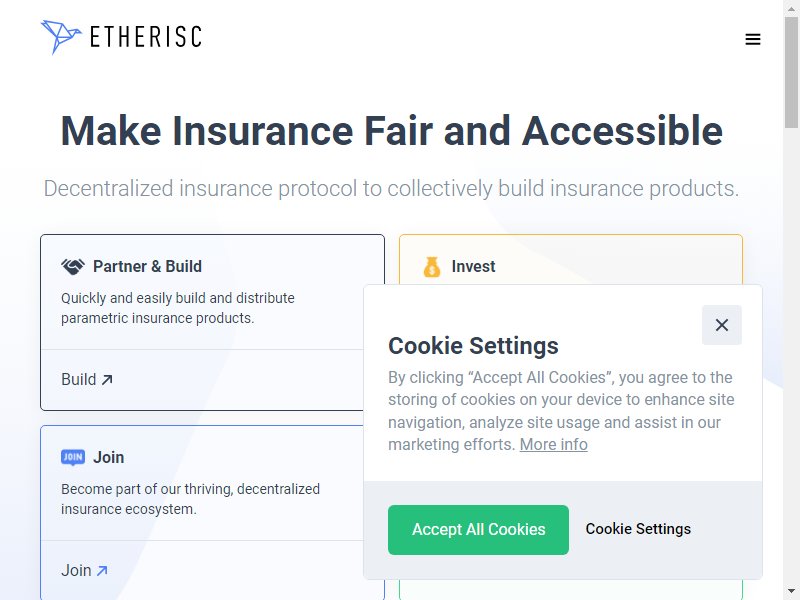Click the arrow icon next to Build

[107, 380]
